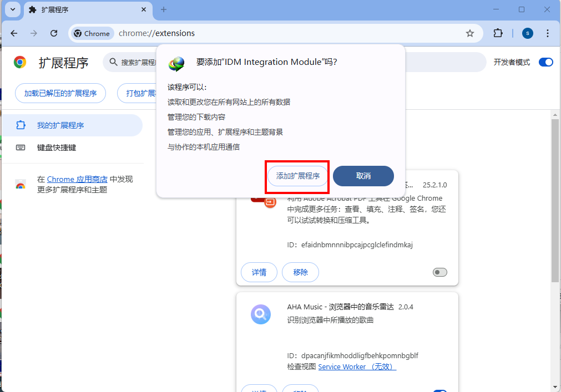Open the Service Worker（无效）link

tap(357, 366)
